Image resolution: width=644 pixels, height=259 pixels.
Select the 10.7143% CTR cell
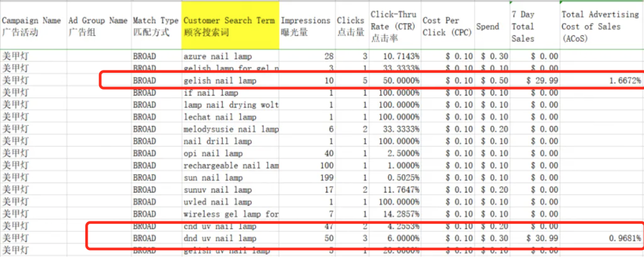395,56
